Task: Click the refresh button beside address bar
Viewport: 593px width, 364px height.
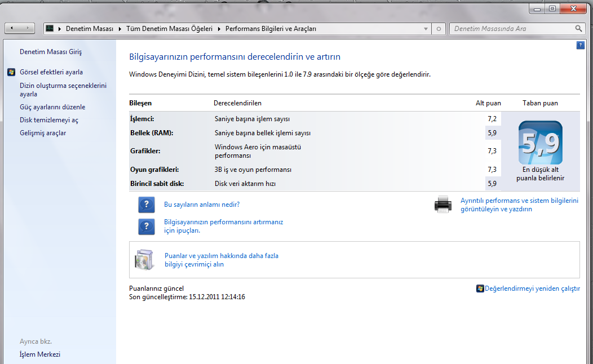Action: pyautogui.click(x=439, y=29)
